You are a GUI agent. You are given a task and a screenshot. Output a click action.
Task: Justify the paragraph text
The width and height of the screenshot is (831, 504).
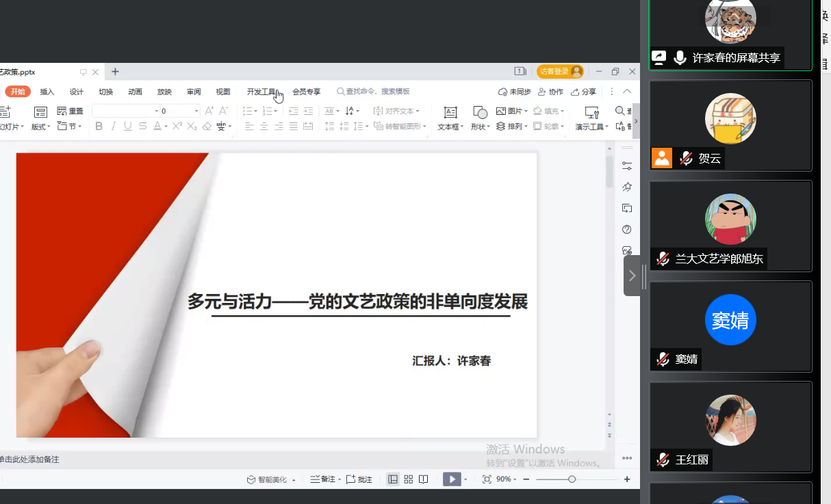coord(294,127)
